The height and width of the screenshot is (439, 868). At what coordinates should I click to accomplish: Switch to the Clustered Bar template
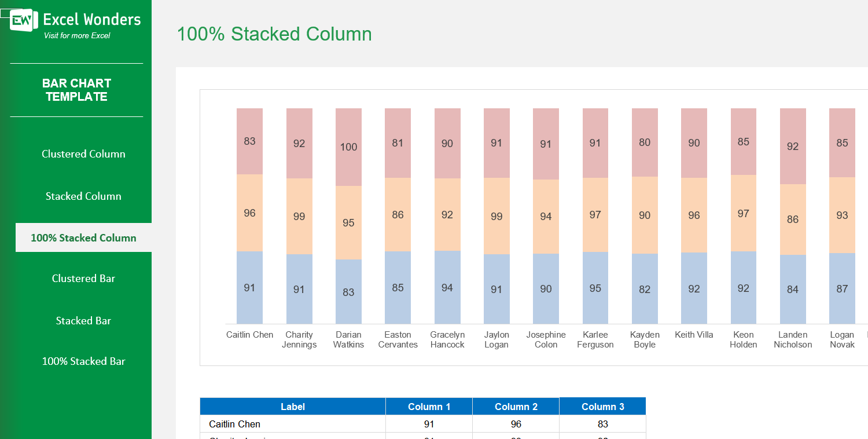pyautogui.click(x=83, y=279)
